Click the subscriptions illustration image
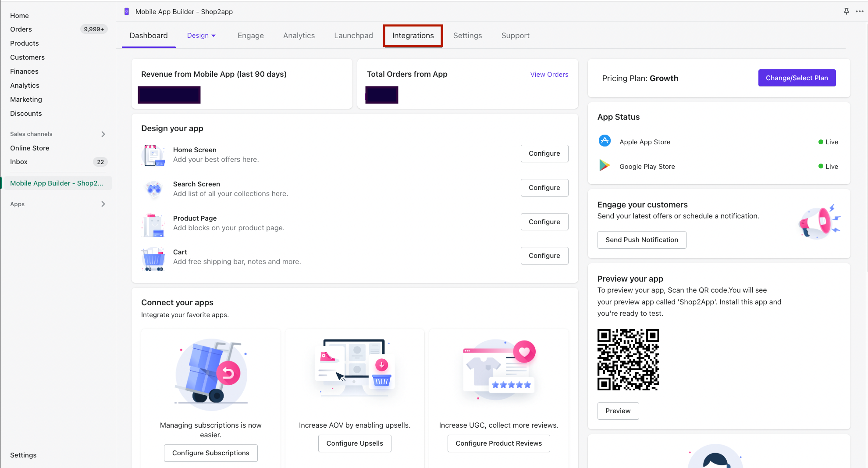868x468 pixels. click(x=211, y=374)
